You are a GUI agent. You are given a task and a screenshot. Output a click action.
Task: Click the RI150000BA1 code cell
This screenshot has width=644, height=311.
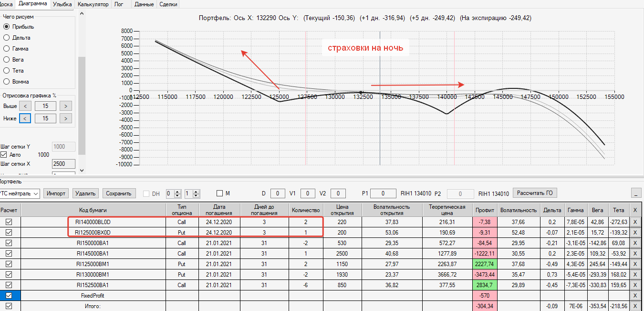coord(93,243)
